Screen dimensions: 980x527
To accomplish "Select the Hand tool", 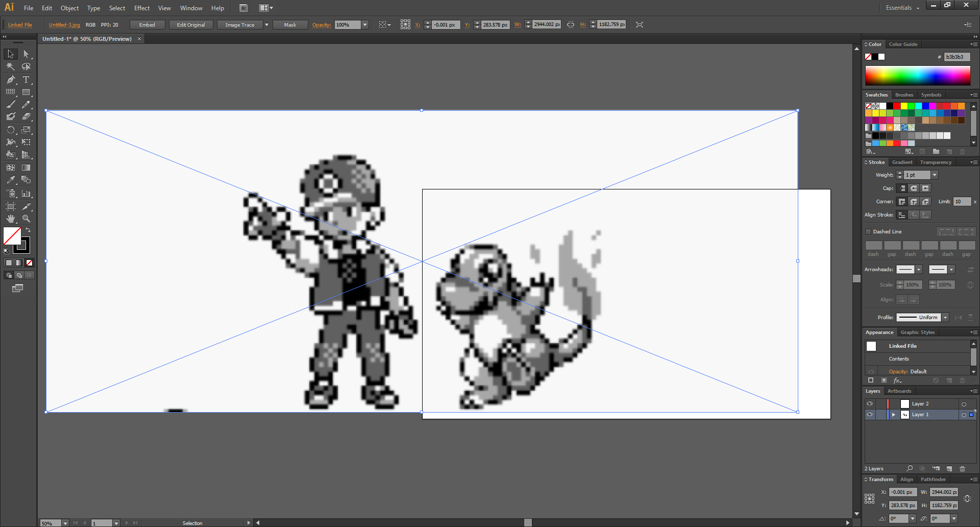I will point(11,218).
